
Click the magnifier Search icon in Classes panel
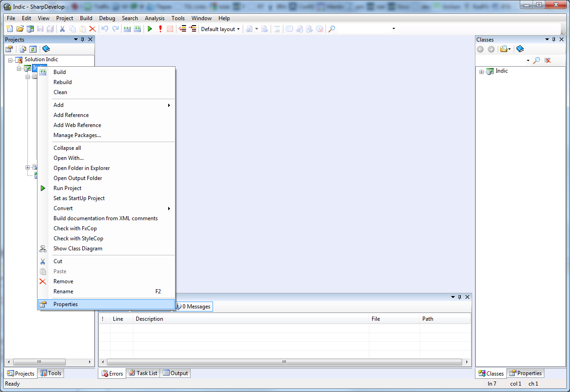point(537,60)
